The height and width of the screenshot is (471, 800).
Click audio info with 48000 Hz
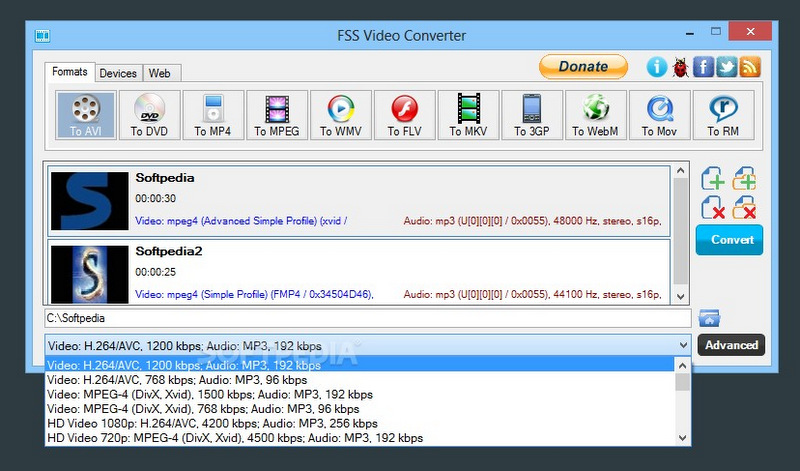point(533,221)
